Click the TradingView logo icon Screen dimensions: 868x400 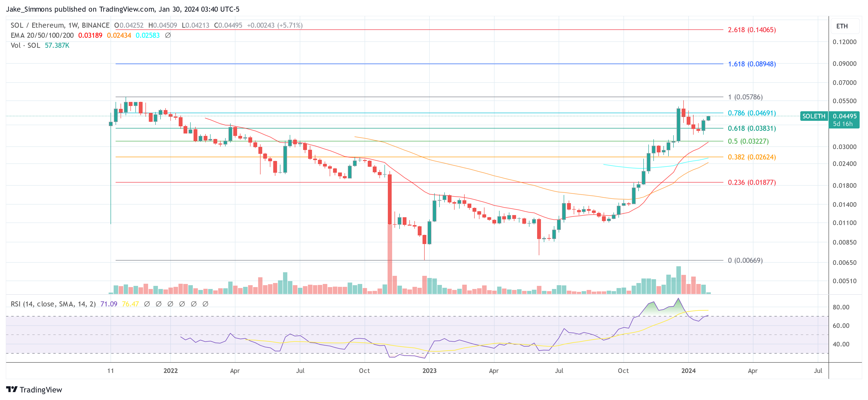click(12, 389)
